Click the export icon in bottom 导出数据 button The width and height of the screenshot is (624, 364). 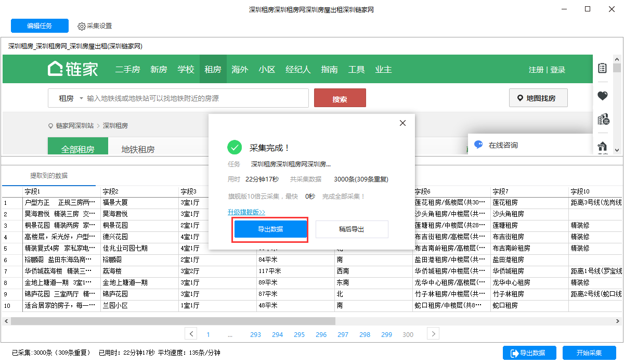point(515,353)
